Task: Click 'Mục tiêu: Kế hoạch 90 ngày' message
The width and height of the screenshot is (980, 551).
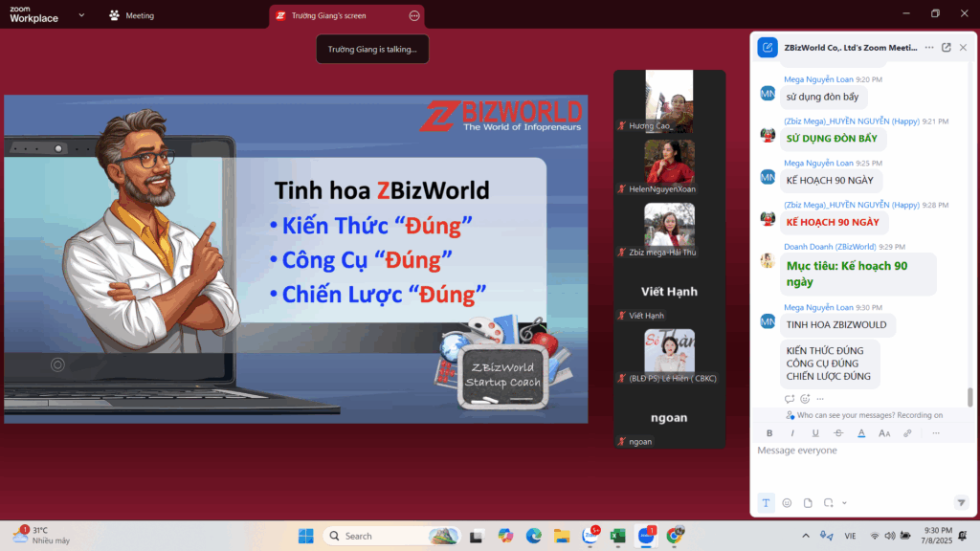Action: pos(857,274)
